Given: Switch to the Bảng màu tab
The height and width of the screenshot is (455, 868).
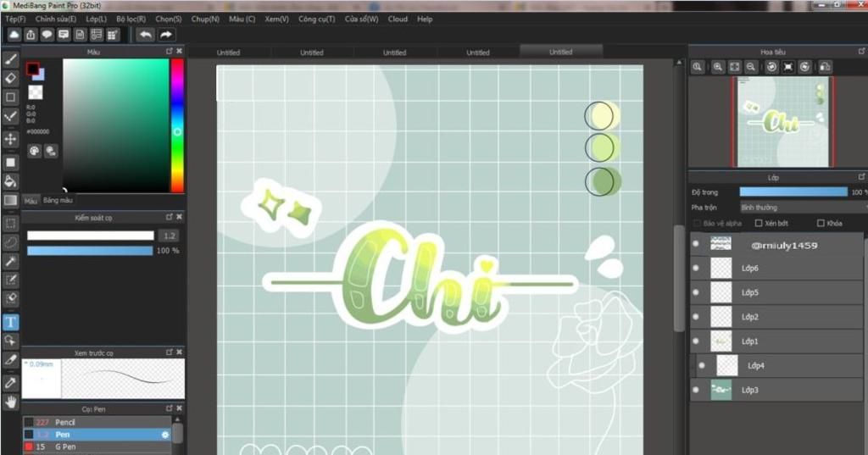Looking at the screenshot, I should [x=58, y=200].
